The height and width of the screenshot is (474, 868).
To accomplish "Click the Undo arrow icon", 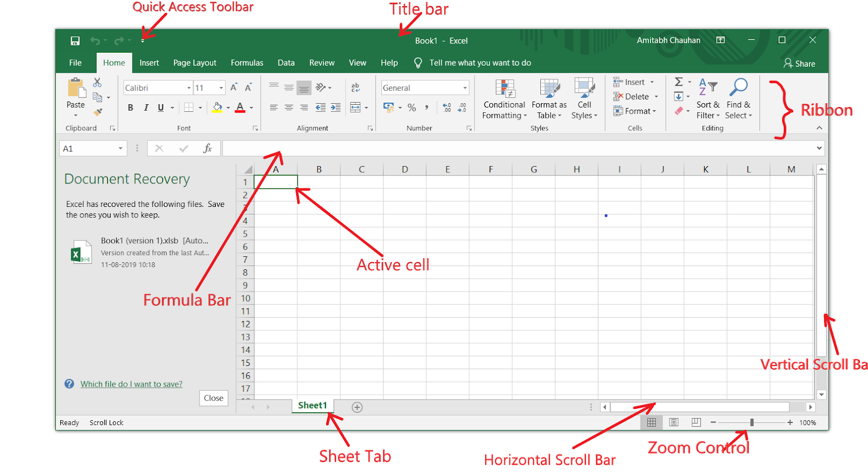I will point(95,41).
